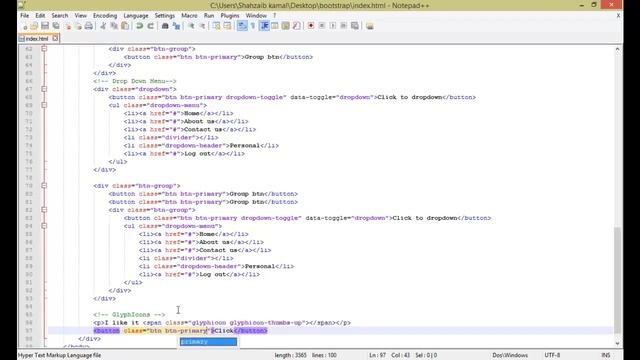Screen dimensions: 640x360
Task: Click the vertical scrollbar thumb
Action: pos(618,280)
